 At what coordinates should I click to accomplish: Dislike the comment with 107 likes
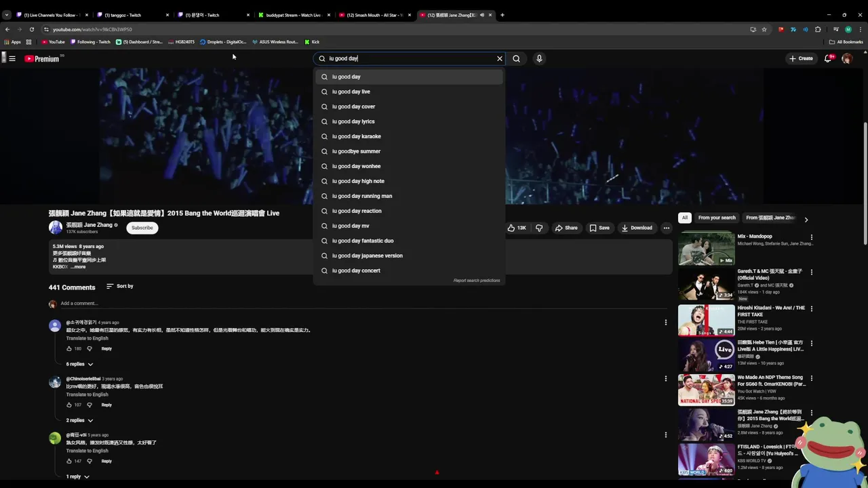pyautogui.click(x=90, y=405)
